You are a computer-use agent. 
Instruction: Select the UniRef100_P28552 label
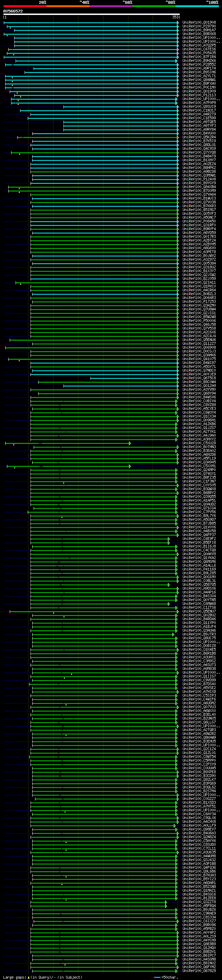(x=199, y=65)
